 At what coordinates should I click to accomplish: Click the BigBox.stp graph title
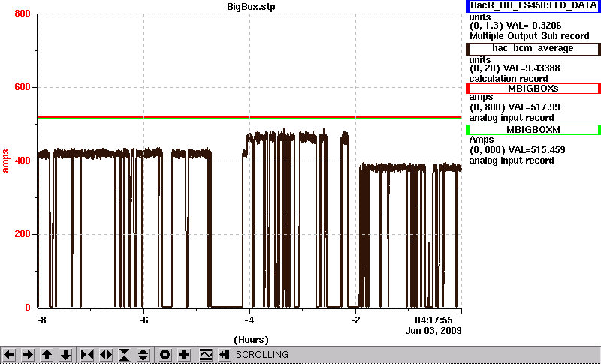point(251,7)
